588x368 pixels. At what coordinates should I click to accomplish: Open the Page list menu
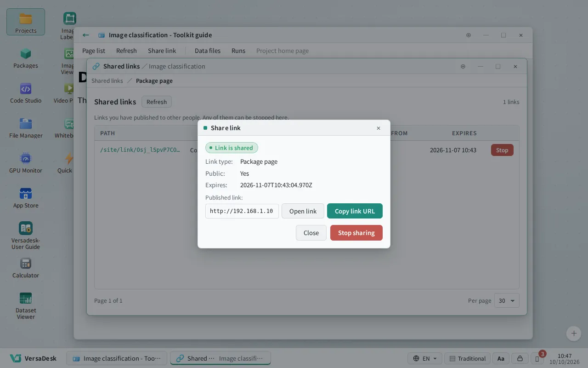pos(94,51)
